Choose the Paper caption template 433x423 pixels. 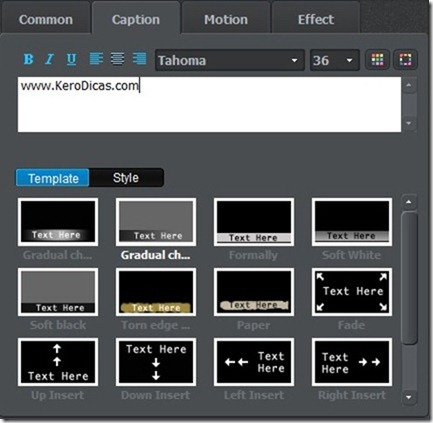(254, 292)
